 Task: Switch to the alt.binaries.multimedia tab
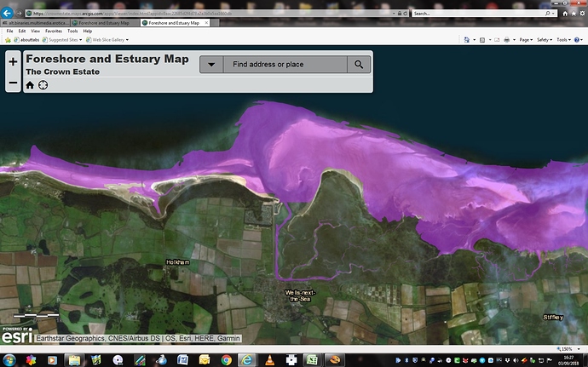pyautogui.click(x=36, y=23)
